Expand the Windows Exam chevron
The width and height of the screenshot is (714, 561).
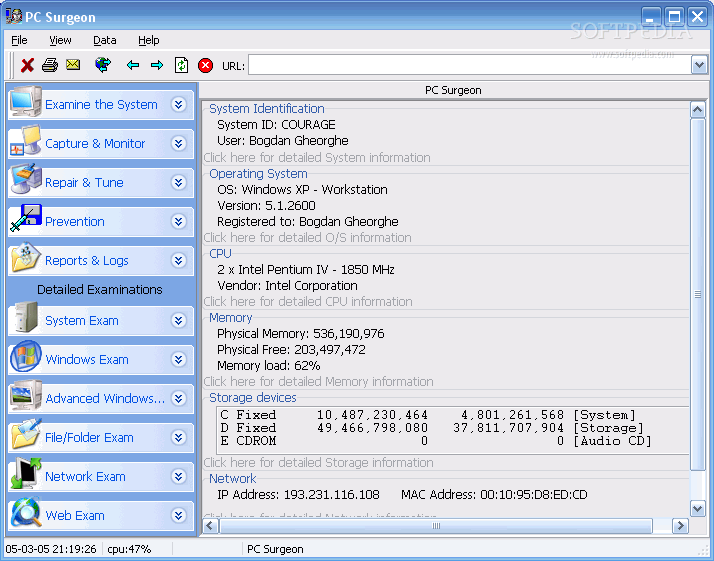click(178, 360)
